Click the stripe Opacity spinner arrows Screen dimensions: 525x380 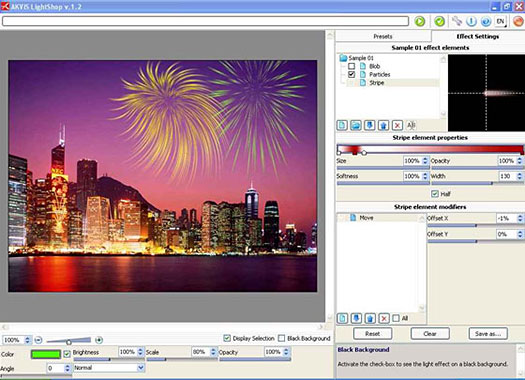(x=520, y=161)
